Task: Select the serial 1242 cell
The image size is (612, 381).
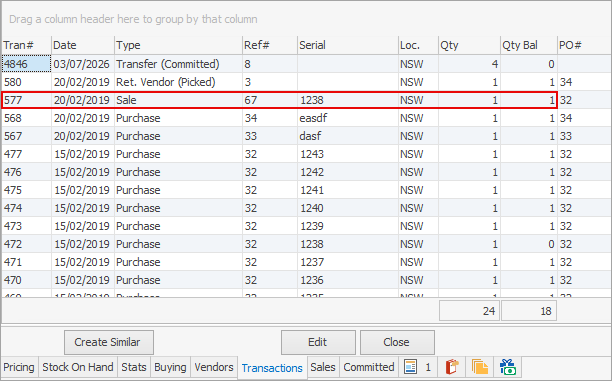Action: coord(348,172)
